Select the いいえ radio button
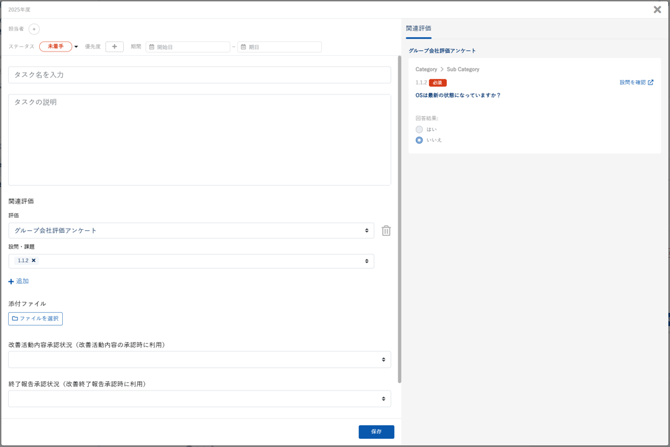This screenshot has height=447, width=670. pyautogui.click(x=419, y=140)
